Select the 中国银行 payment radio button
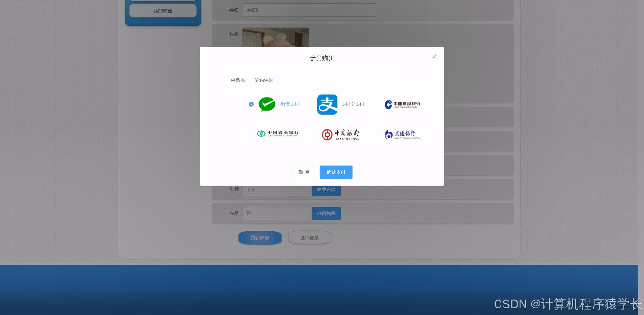 click(x=311, y=134)
